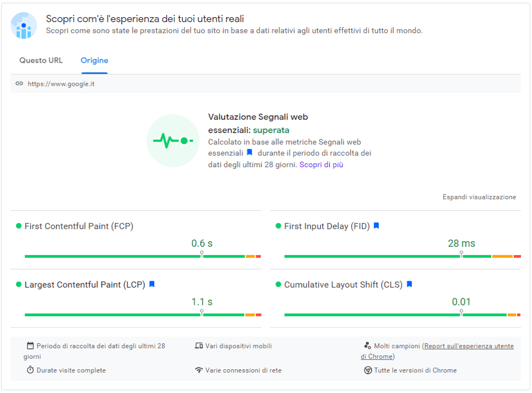The height and width of the screenshot is (393, 532).
Task: Click the Chrome icon for Chrome versions
Action: [368, 370]
